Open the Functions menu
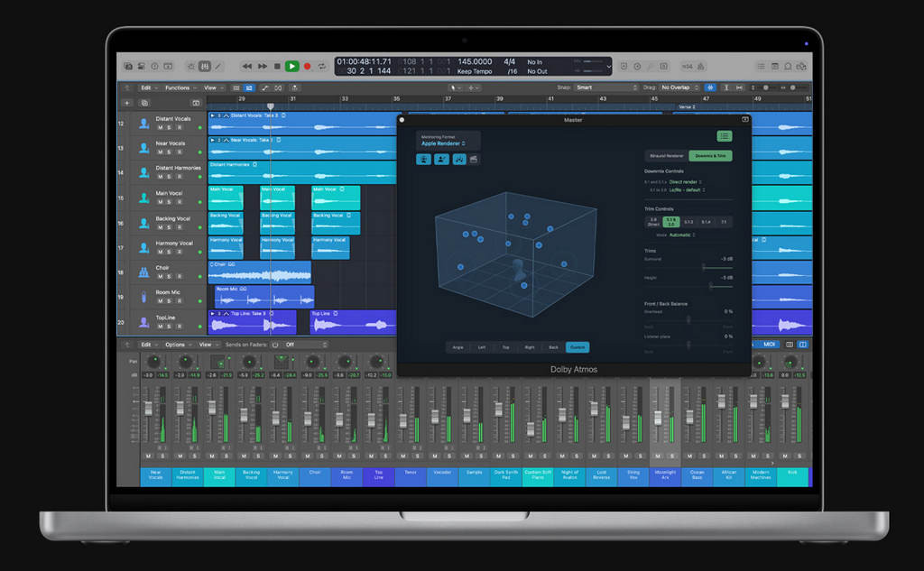Screen dimensions: 924x571 point(180,87)
